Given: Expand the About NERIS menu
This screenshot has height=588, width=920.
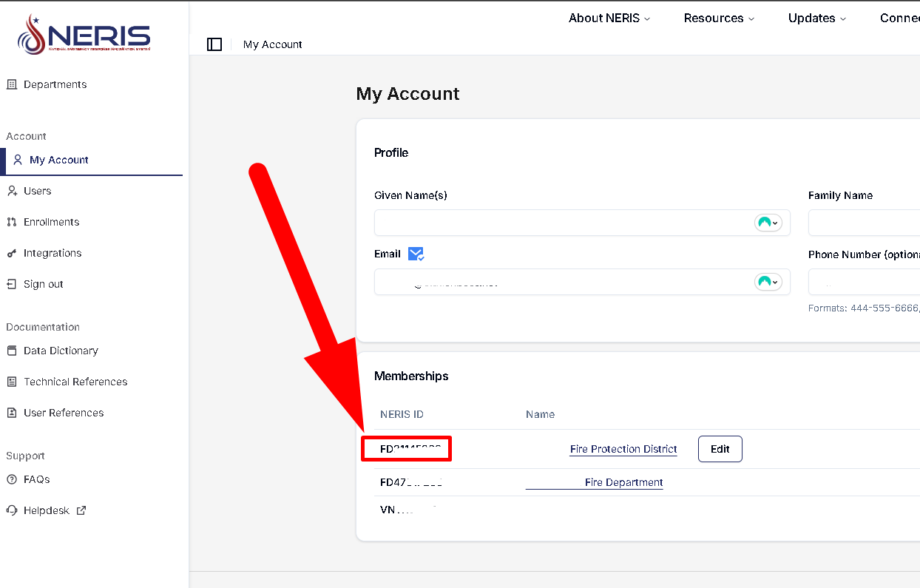Looking at the screenshot, I should coord(609,18).
